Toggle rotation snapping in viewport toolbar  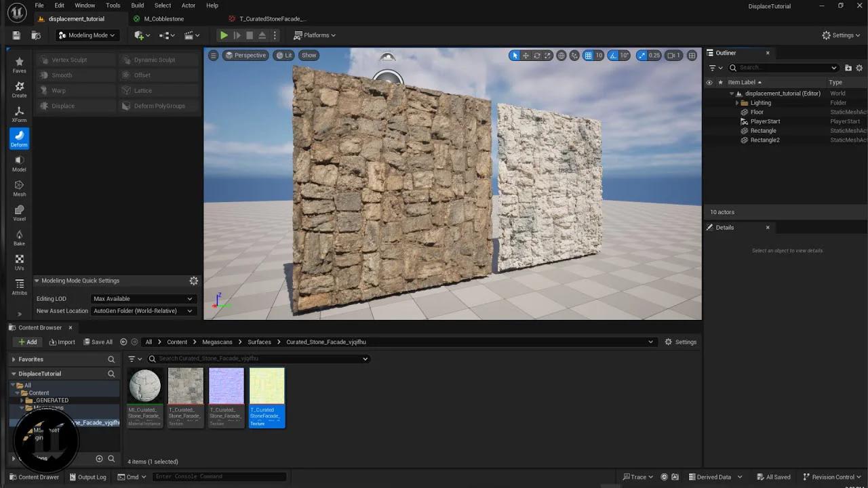coord(614,56)
